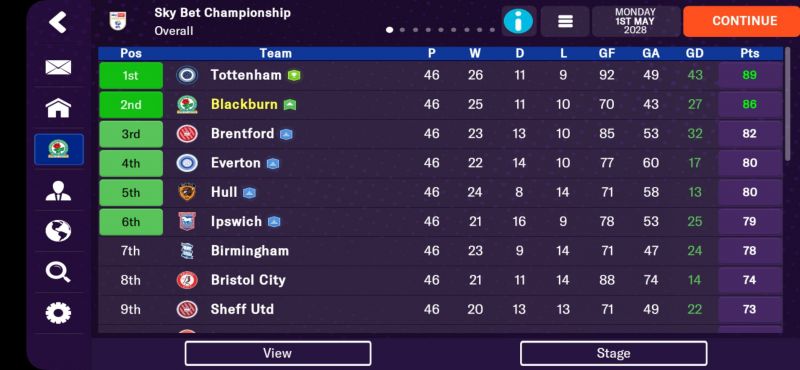Sort table by the Pts column header
Screen dimensions: 800x370
[x=749, y=53]
